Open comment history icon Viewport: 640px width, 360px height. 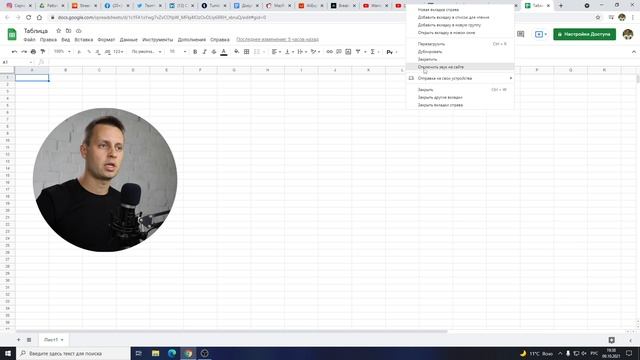[x=520, y=34]
